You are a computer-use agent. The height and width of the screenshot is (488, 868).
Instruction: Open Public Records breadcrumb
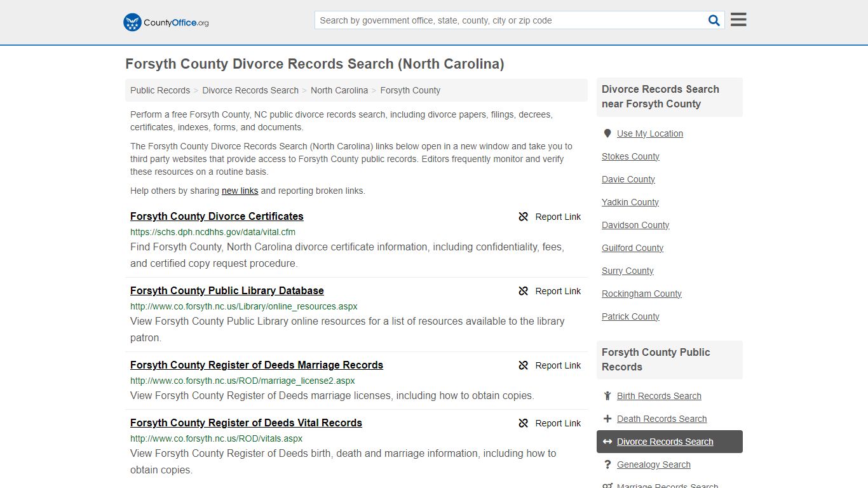[160, 90]
